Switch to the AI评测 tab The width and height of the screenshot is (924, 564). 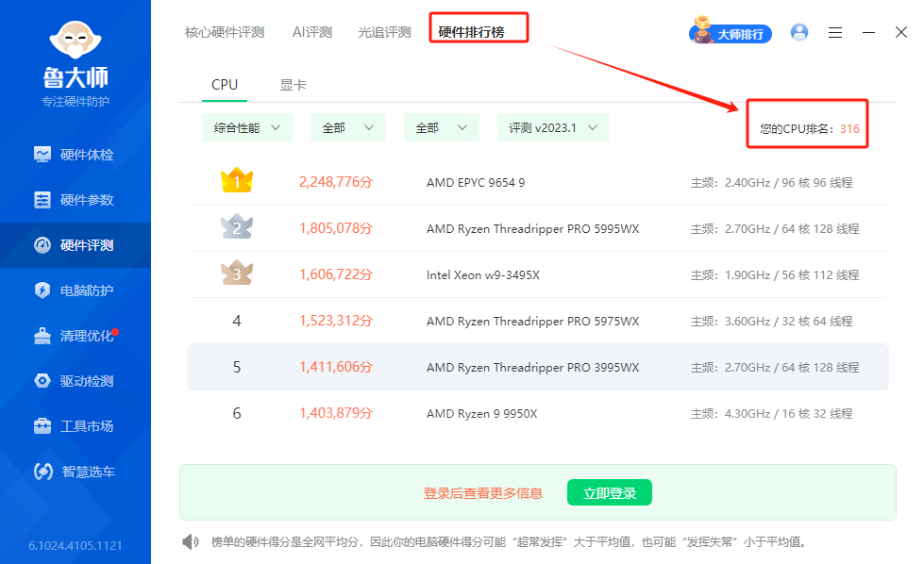coord(312,32)
